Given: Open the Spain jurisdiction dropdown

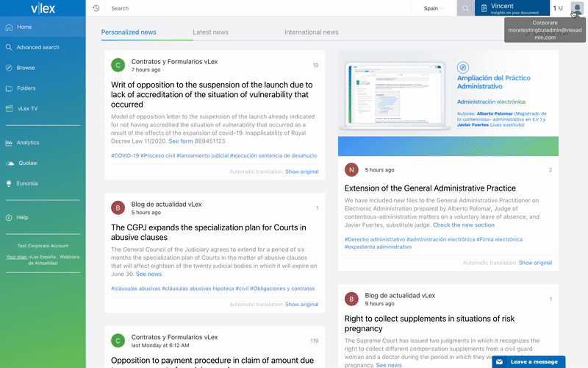Looking at the screenshot, I should click(434, 8).
